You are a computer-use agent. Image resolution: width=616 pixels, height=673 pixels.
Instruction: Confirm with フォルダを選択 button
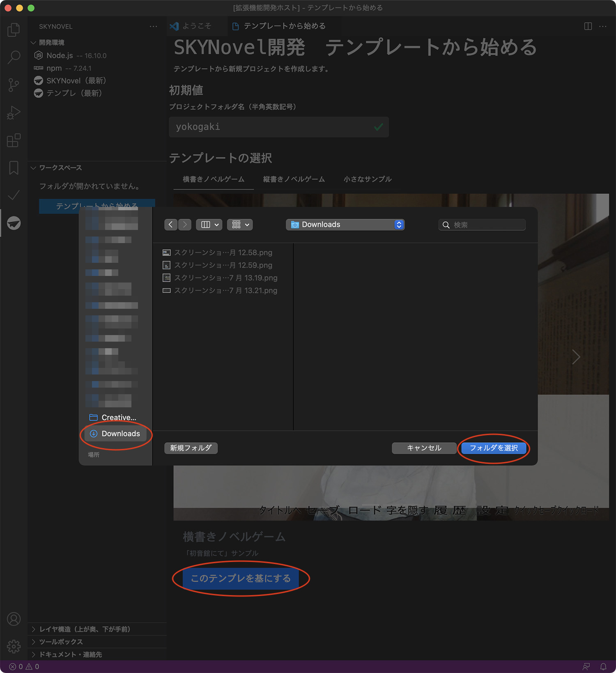click(x=494, y=448)
